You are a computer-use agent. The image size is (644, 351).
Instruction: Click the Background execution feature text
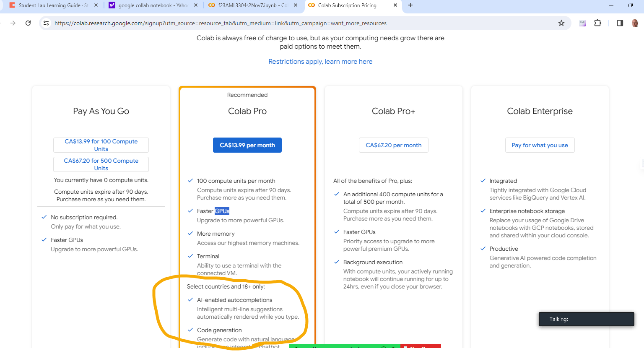point(373,262)
